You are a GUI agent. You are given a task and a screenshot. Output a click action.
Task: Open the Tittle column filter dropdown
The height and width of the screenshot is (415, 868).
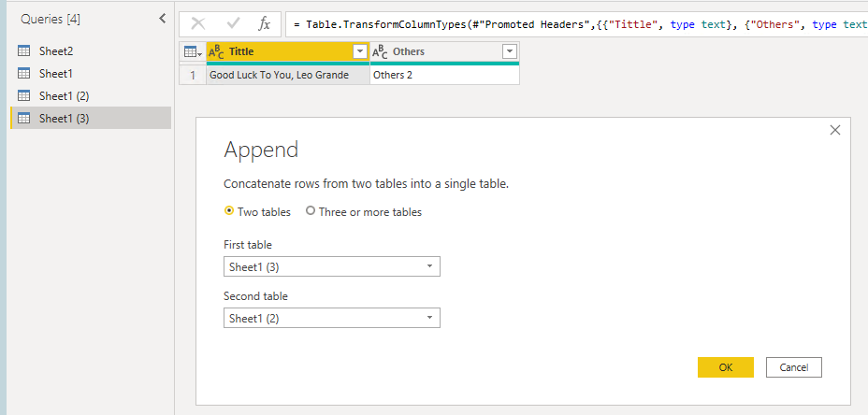(360, 52)
